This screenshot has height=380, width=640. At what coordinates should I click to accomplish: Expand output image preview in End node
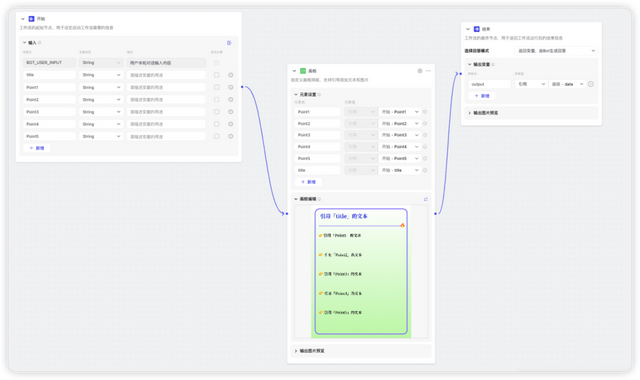(469, 113)
